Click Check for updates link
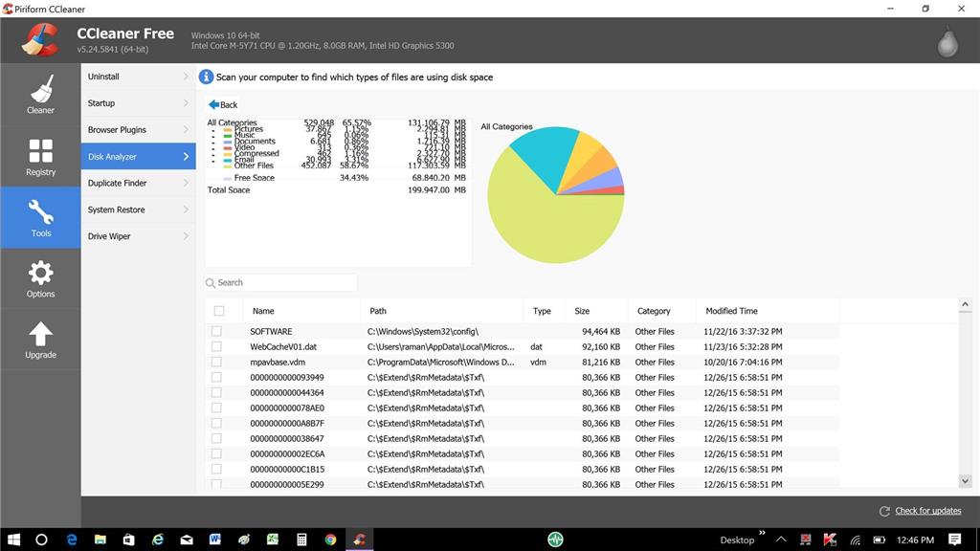This screenshot has width=980, height=551. tap(928, 511)
